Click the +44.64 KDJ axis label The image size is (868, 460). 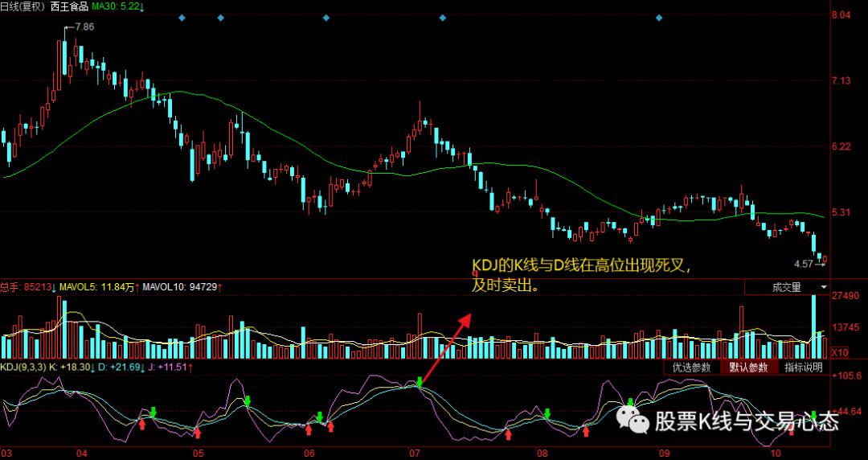pos(846,411)
